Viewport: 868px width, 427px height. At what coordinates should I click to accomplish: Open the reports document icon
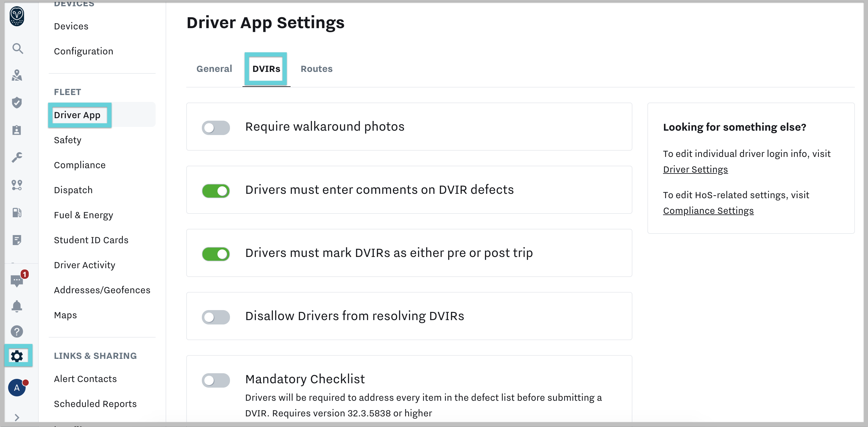[x=17, y=240]
